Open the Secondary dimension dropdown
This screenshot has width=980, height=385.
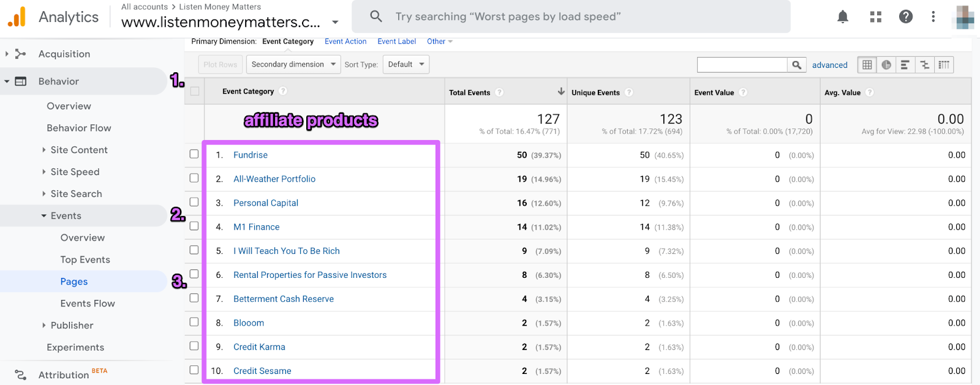pos(293,64)
